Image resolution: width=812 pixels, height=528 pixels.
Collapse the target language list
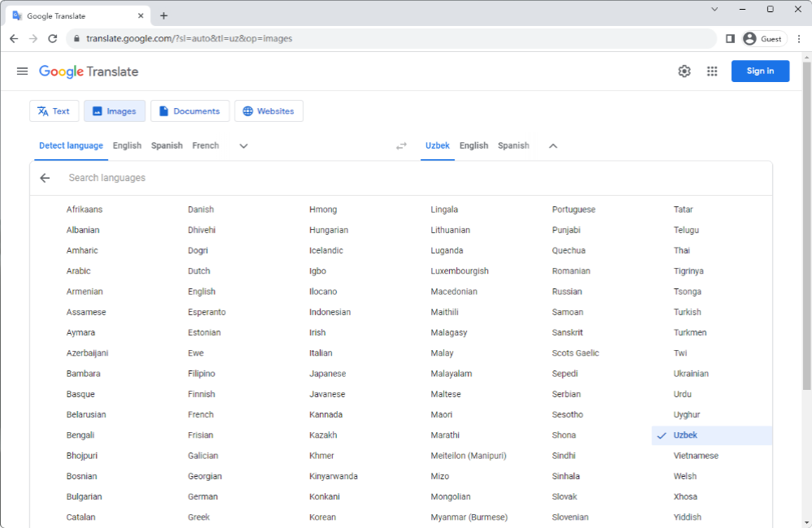coord(553,146)
